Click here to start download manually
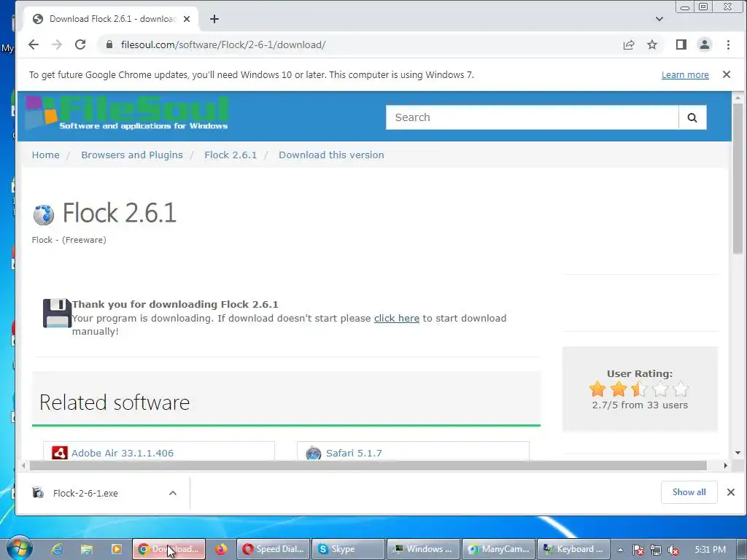 [396, 318]
